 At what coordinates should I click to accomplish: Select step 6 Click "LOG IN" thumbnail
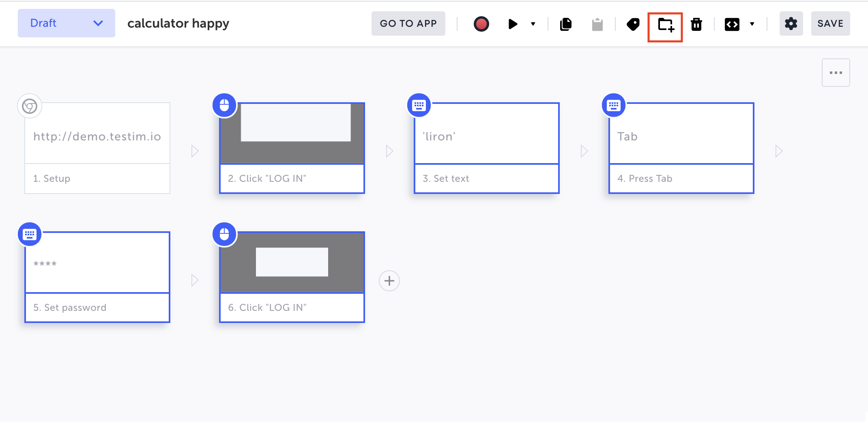coord(292,262)
